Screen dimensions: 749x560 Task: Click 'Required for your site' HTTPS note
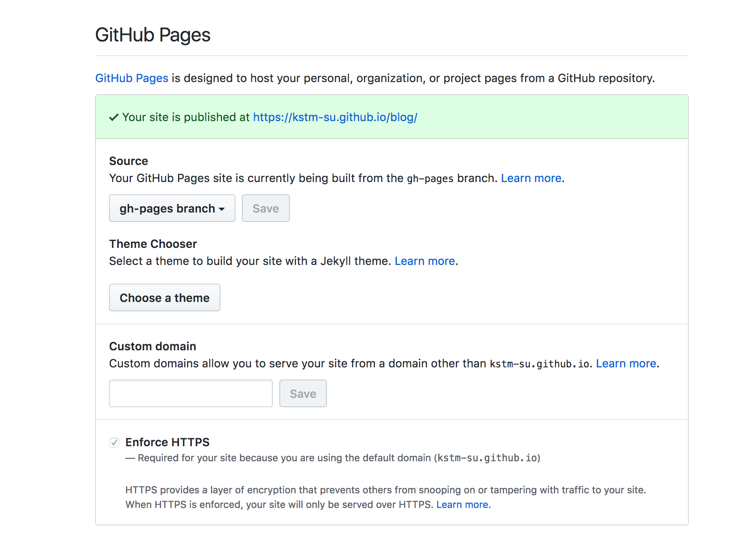tap(333, 458)
